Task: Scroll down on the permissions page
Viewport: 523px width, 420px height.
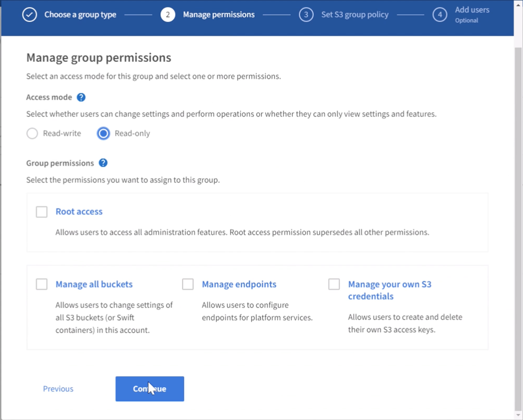Action: pyautogui.click(x=518, y=415)
